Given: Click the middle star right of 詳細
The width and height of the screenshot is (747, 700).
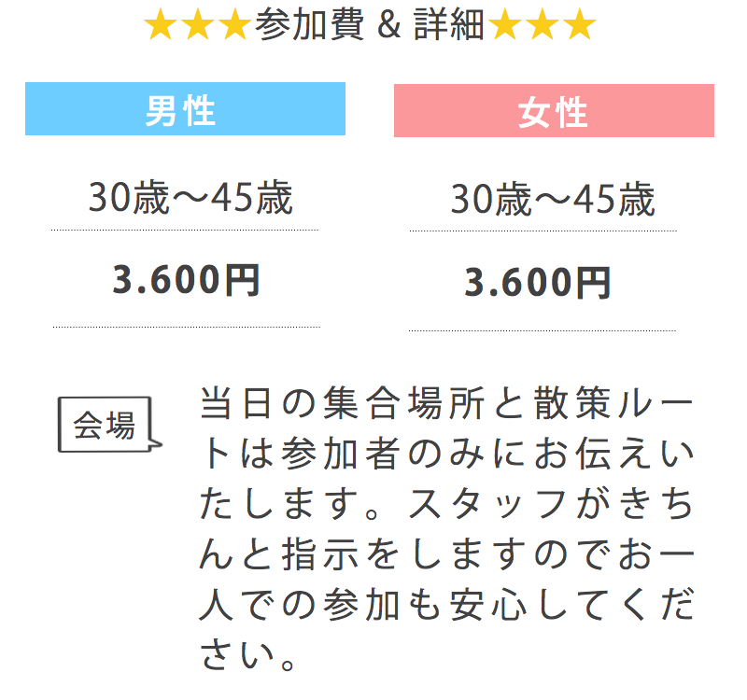Looking at the screenshot, I should tap(543, 25).
